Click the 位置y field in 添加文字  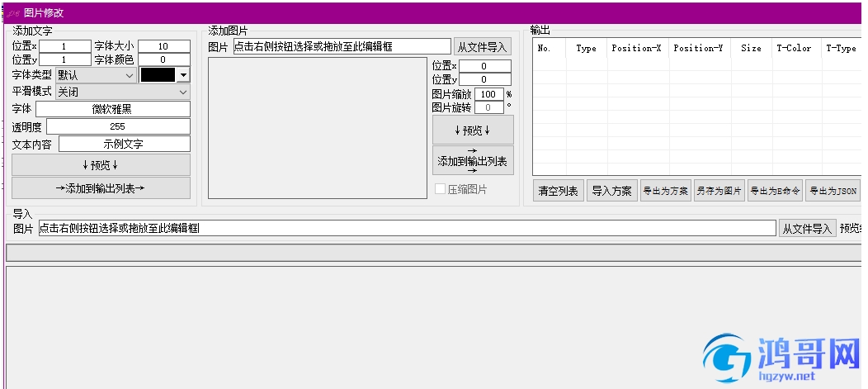tap(64, 59)
